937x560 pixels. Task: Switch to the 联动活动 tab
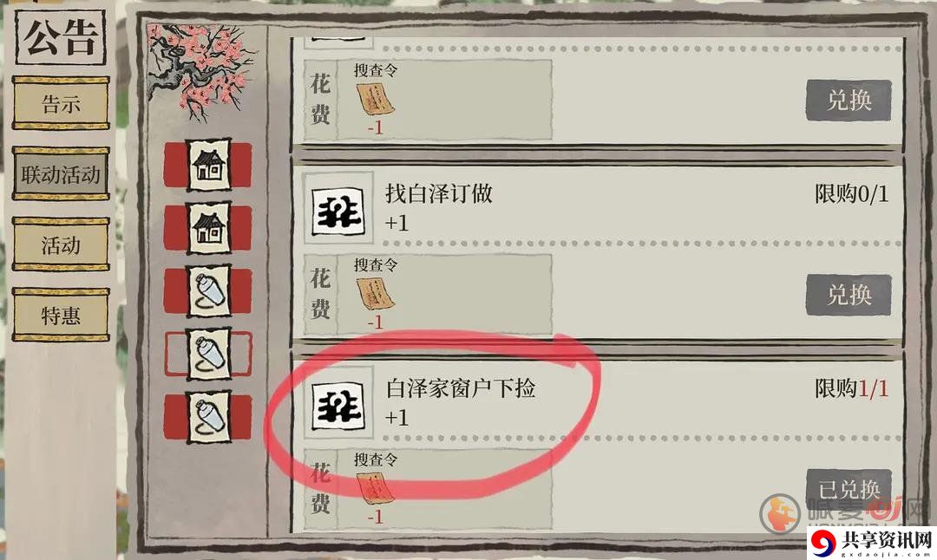click(61, 173)
